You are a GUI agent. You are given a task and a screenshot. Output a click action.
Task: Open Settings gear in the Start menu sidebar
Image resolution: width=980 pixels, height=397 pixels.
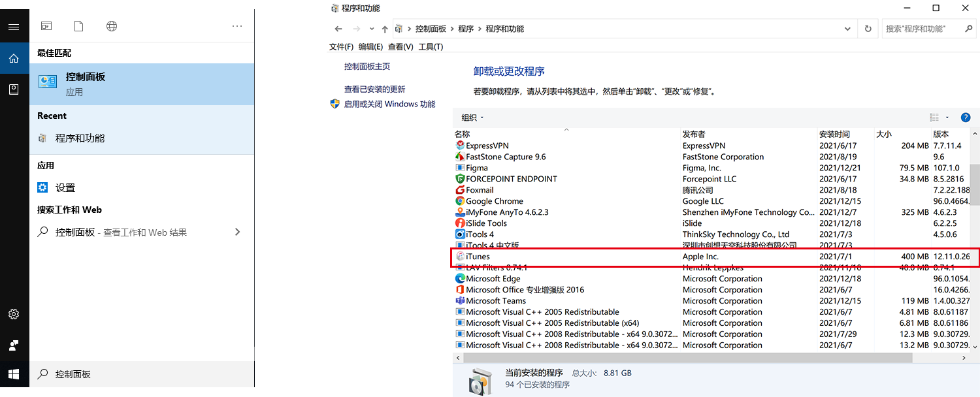coord(14,314)
